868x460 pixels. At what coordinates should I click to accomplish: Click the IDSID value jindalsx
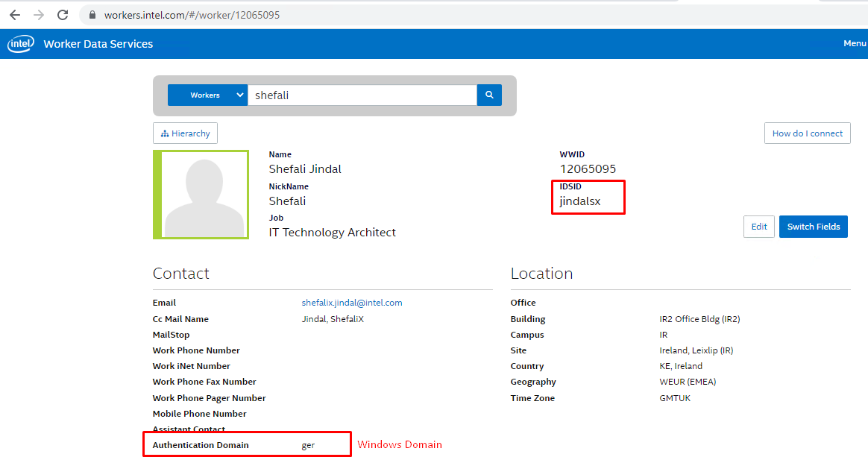[x=579, y=201]
